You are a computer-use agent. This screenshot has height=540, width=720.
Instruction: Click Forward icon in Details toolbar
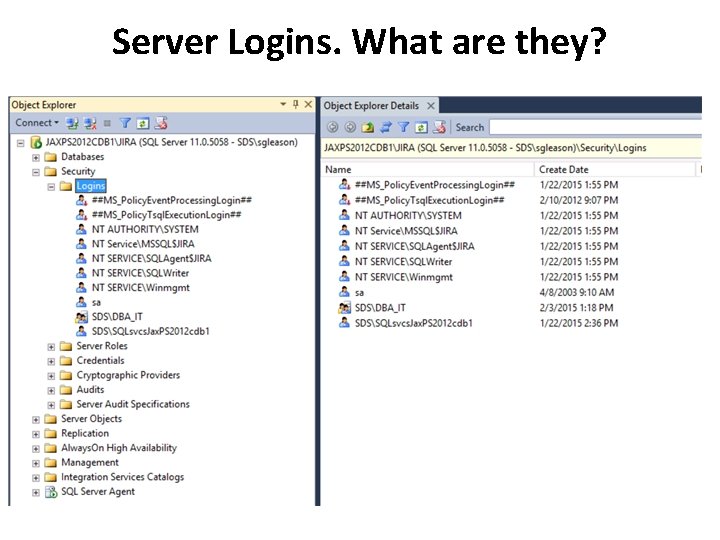350,127
